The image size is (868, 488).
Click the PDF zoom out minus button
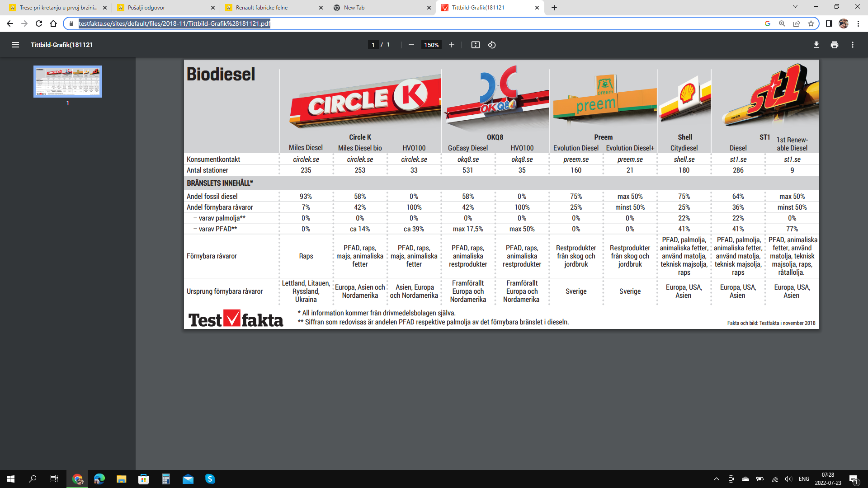(x=411, y=45)
